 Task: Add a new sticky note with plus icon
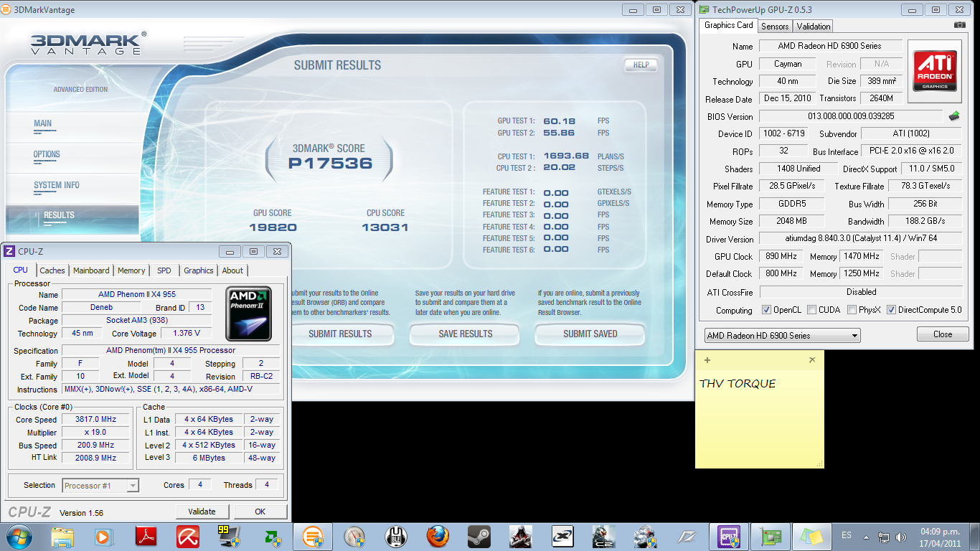[707, 359]
